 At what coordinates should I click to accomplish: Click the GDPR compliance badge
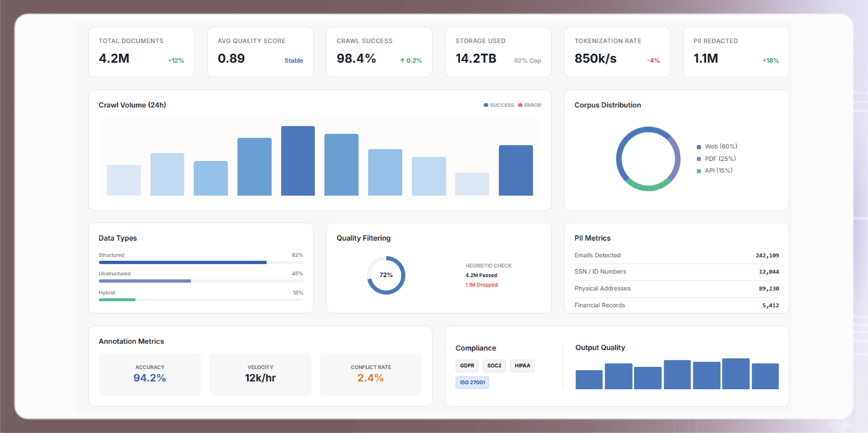[x=467, y=366]
